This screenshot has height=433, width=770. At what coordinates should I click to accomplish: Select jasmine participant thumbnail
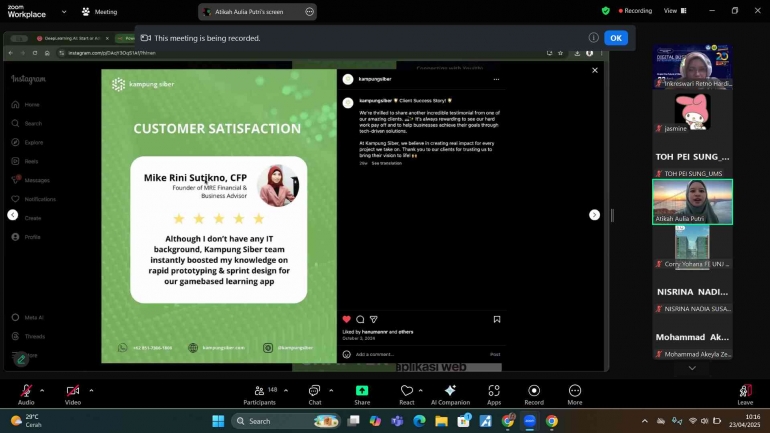click(692, 112)
